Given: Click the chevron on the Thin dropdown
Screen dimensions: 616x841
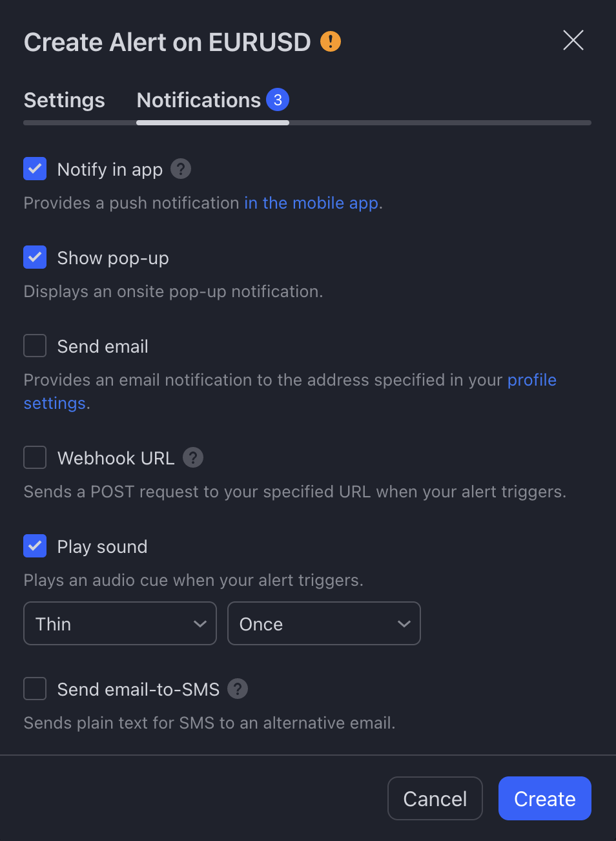Looking at the screenshot, I should 200,623.
